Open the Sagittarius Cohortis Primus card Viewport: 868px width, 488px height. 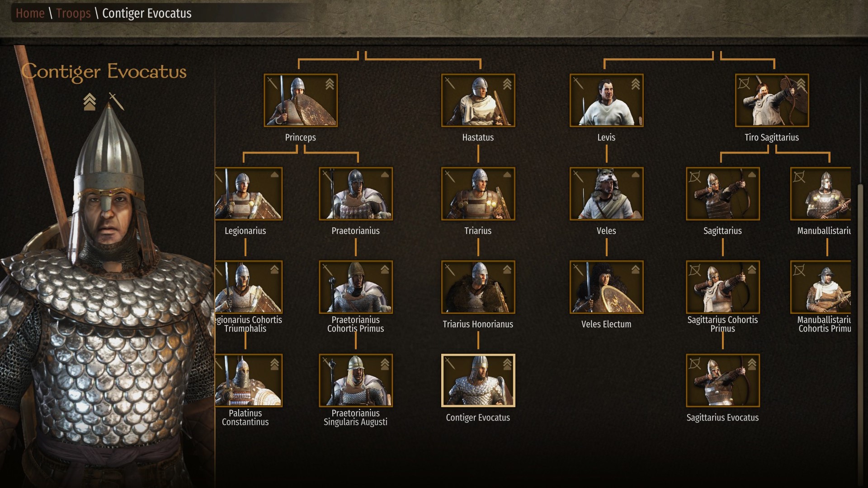click(x=722, y=287)
